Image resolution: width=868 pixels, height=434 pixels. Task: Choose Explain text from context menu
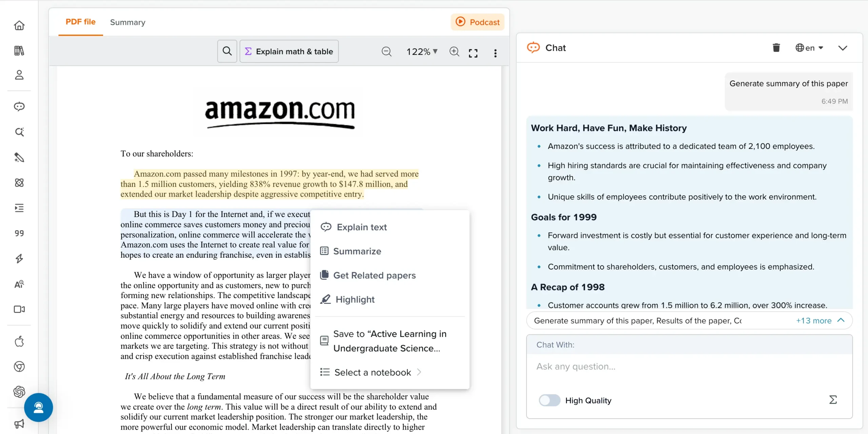pos(390,227)
